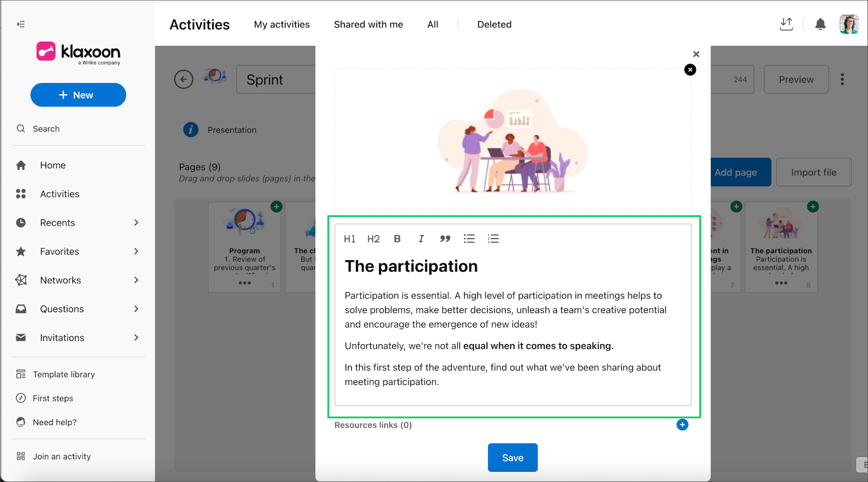868x482 pixels.
Task: Click the import/upload icon in header
Action: 787,24
